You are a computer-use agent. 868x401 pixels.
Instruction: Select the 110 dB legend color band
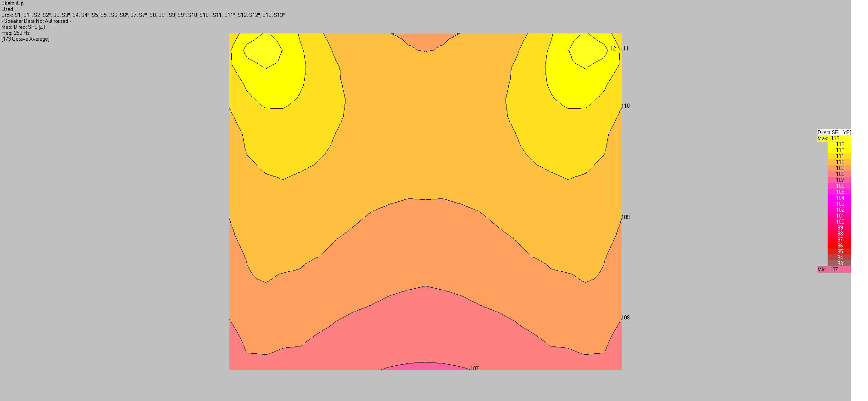pos(839,162)
